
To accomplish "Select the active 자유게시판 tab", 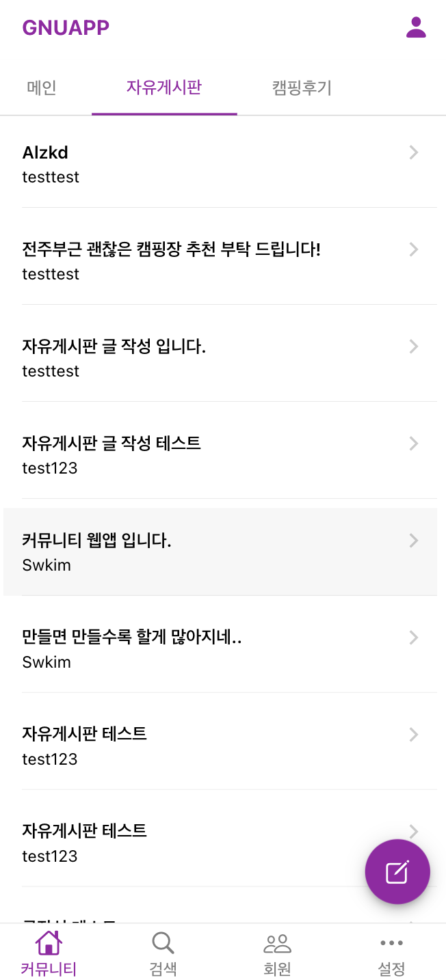I will (163, 88).
